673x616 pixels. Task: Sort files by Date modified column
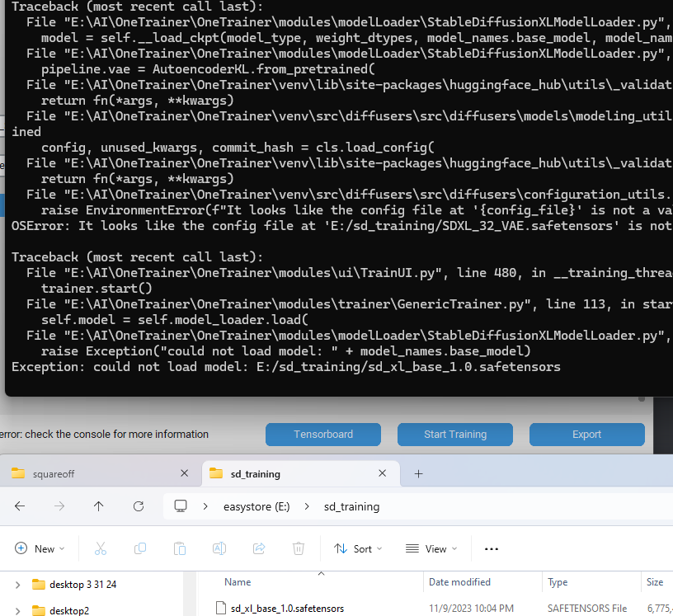pos(459,582)
